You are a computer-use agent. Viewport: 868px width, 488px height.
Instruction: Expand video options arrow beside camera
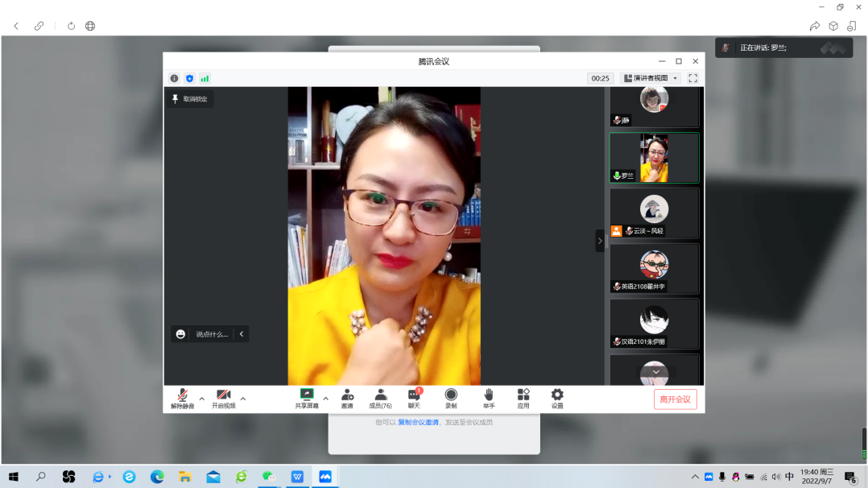point(243,398)
